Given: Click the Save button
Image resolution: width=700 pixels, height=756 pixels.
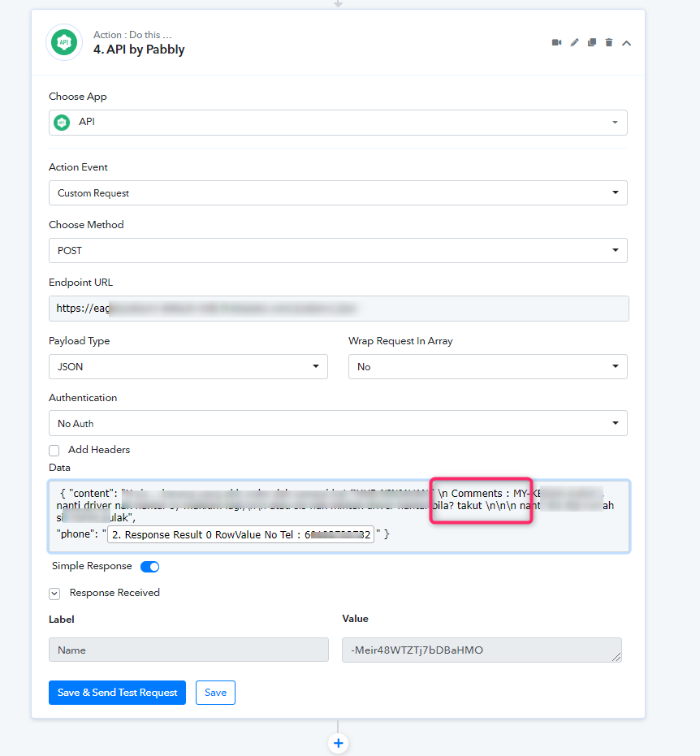Looking at the screenshot, I should [215, 693].
